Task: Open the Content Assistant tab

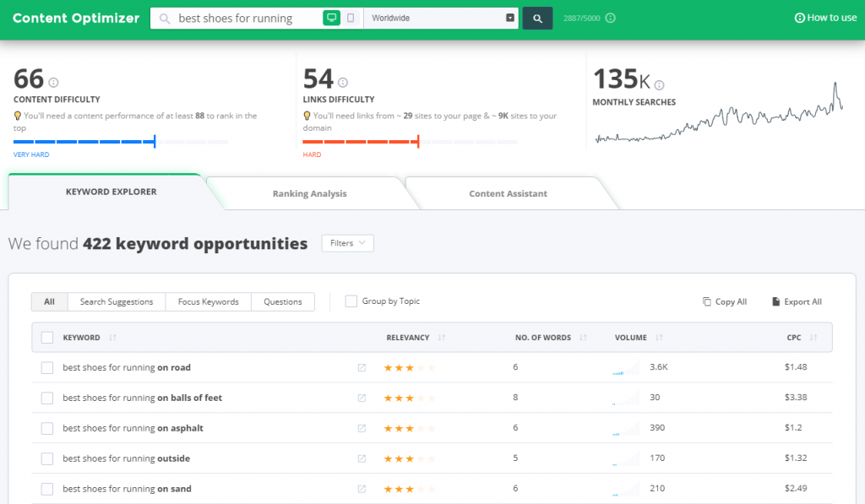Action: (508, 193)
